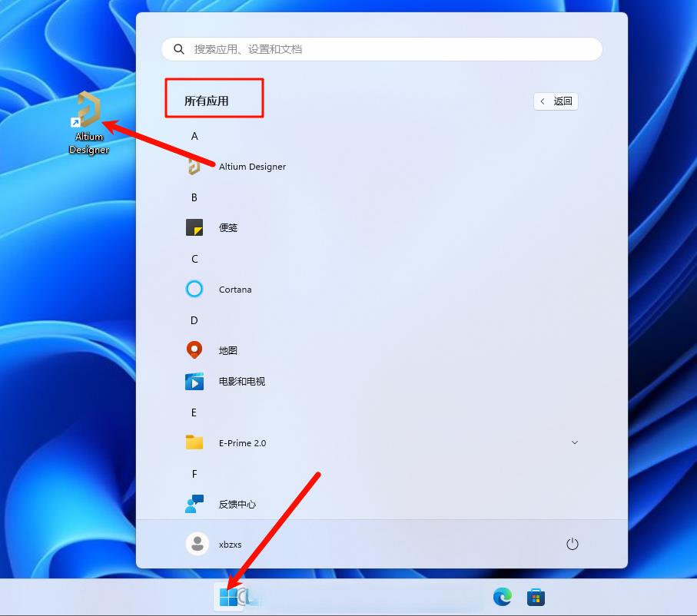Open Microsoft Edge from the taskbar
Image resolution: width=697 pixels, height=616 pixels.
tap(503, 597)
